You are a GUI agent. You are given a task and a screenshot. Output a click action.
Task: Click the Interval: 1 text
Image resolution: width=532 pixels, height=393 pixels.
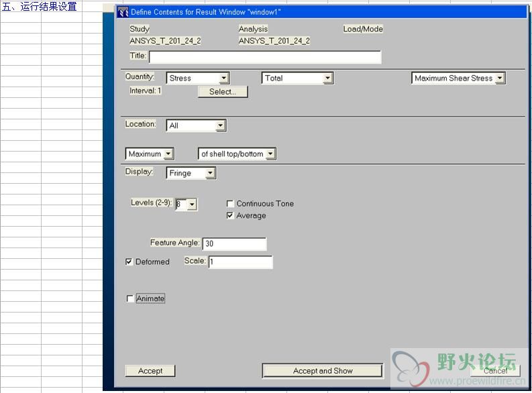(145, 91)
